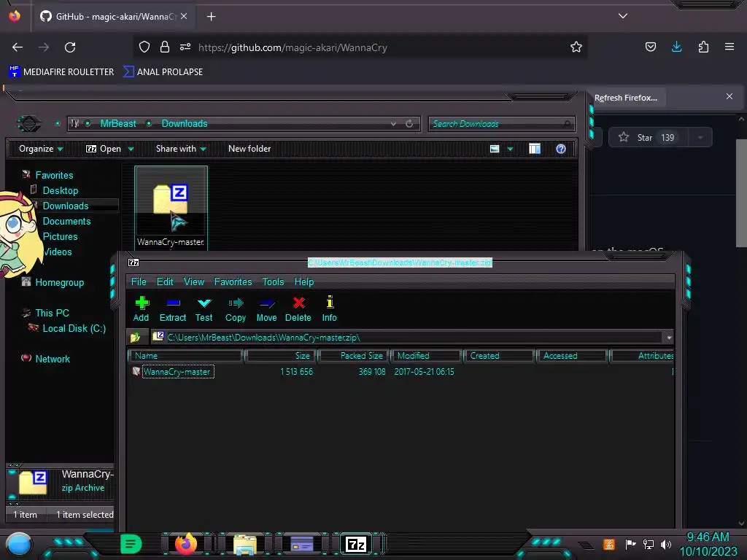Expand the Open button dropdown arrow
Screen dimensions: 747x560
pos(131,149)
